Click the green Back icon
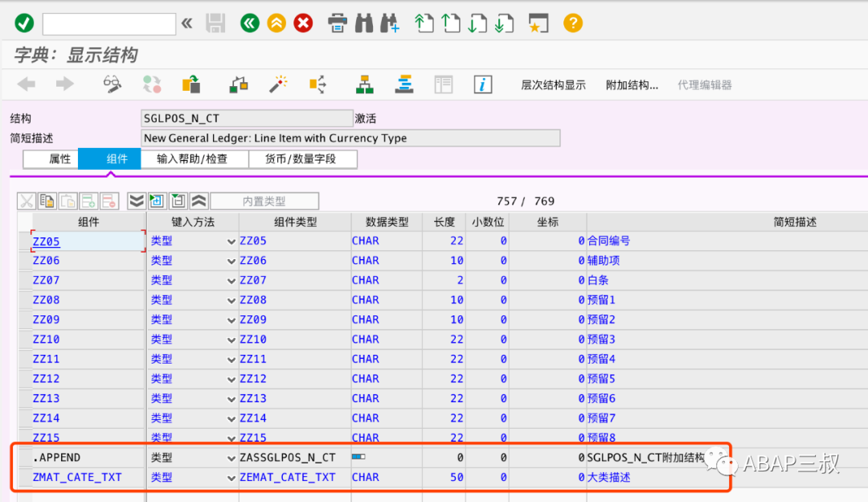868x502 pixels. [x=250, y=23]
